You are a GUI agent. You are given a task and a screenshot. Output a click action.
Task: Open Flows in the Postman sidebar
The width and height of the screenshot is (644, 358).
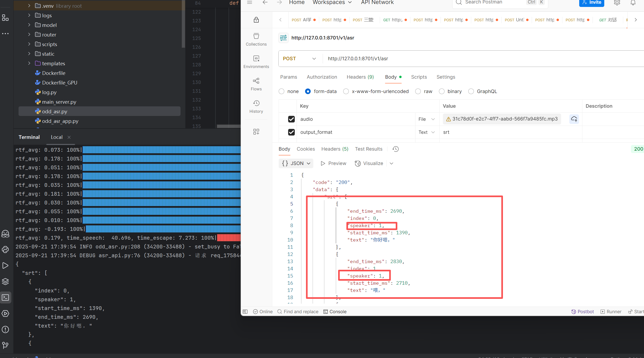(256, 84)
